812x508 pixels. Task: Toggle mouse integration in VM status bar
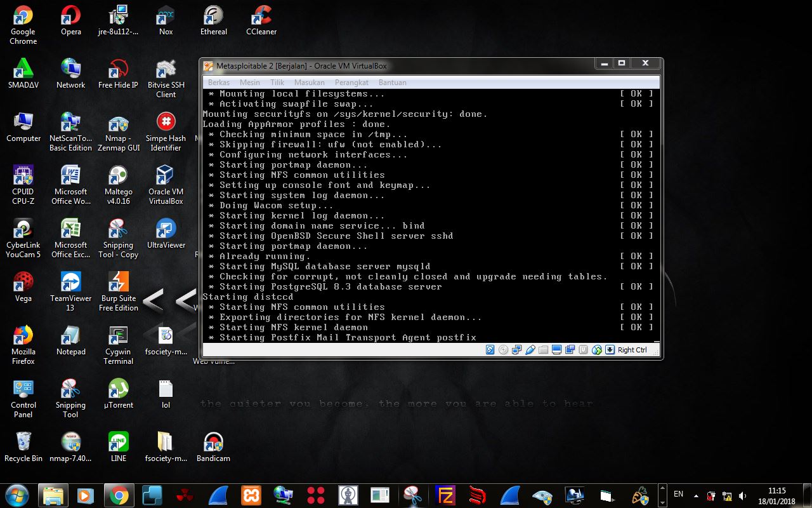[596, 349]
